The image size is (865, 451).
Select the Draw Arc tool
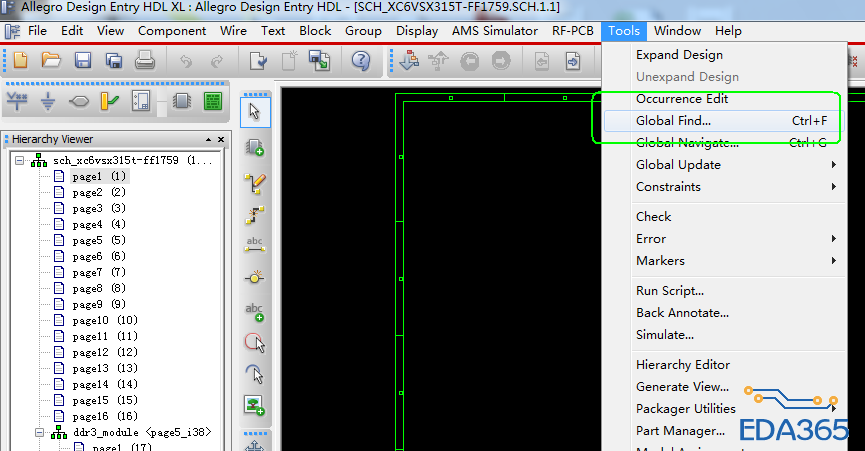pyautogui.click(x=254, y=374)
